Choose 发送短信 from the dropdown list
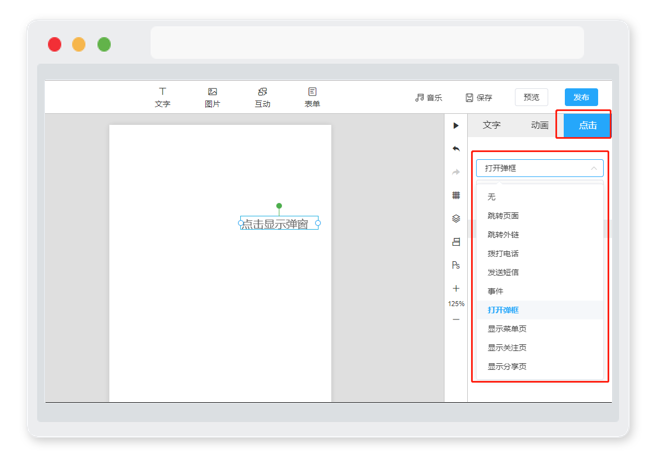The image size is (660, 460). (x=540, y=272)
